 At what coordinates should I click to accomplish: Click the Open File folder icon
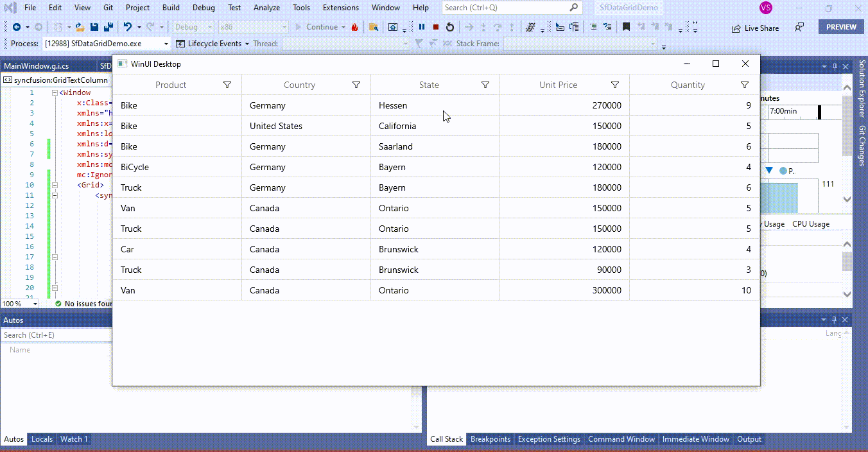pos(80,27)
